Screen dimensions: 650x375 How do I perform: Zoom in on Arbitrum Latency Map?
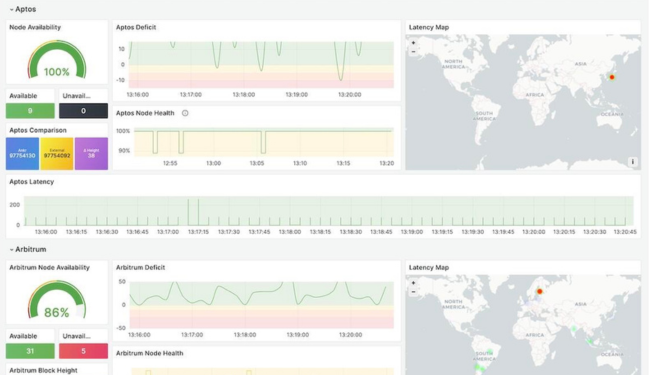tap(413, 283)
